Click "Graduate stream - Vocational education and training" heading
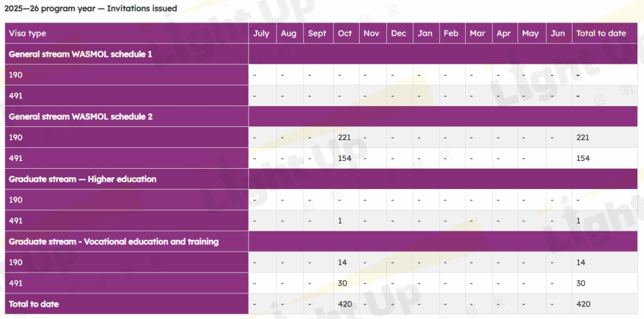This screenshot has height=319, width=644. tap(113, 242)
